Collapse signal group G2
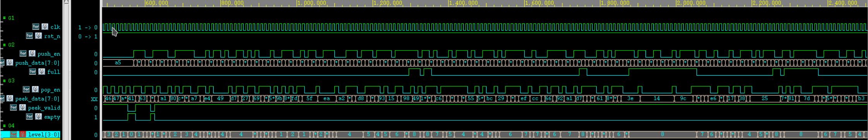 (x=4, y=45)
